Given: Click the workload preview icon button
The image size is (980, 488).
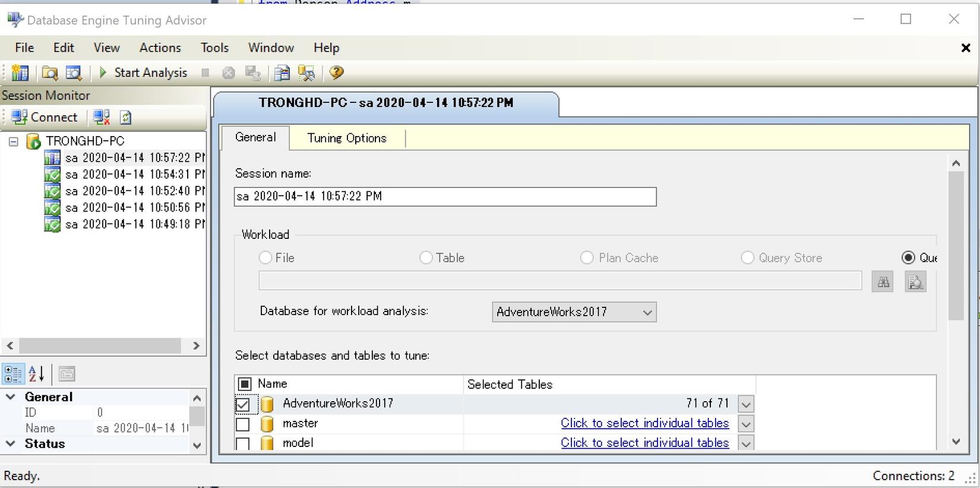Looking at the screenshot, I should click(x=915, y=282).
